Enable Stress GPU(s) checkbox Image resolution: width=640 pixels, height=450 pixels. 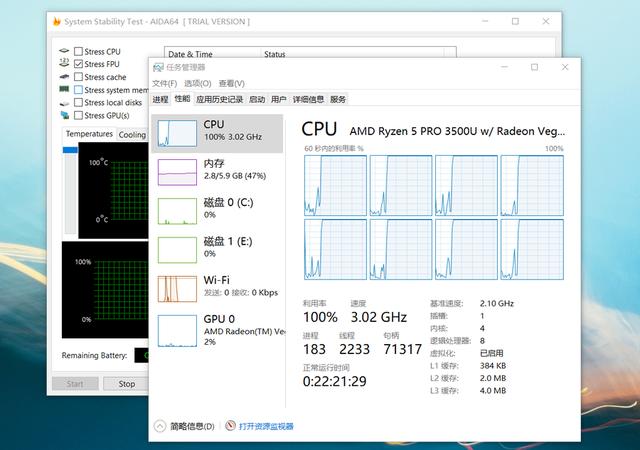[78, 116]
